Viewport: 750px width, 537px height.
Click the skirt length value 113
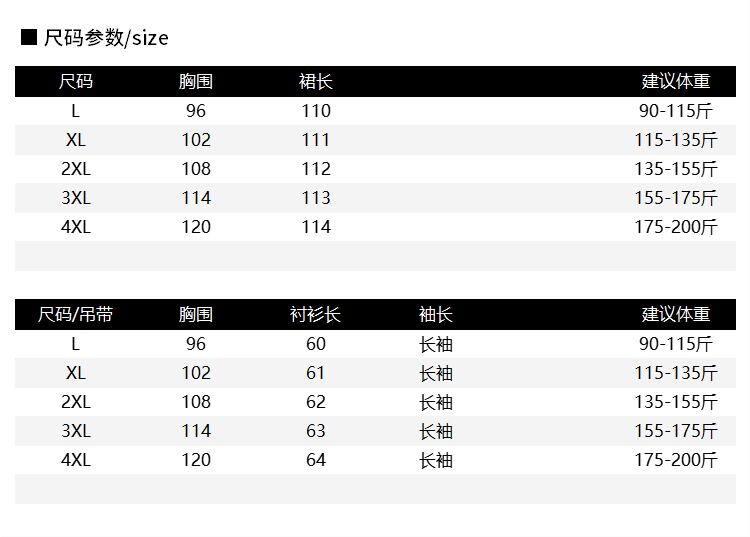click(315, 198)
